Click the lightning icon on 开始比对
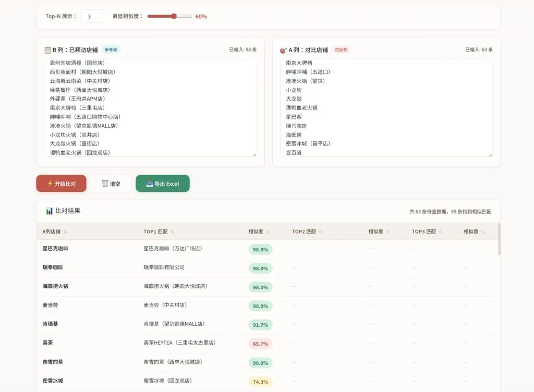The height and width of the screenshot is (392, 534). 50,183
